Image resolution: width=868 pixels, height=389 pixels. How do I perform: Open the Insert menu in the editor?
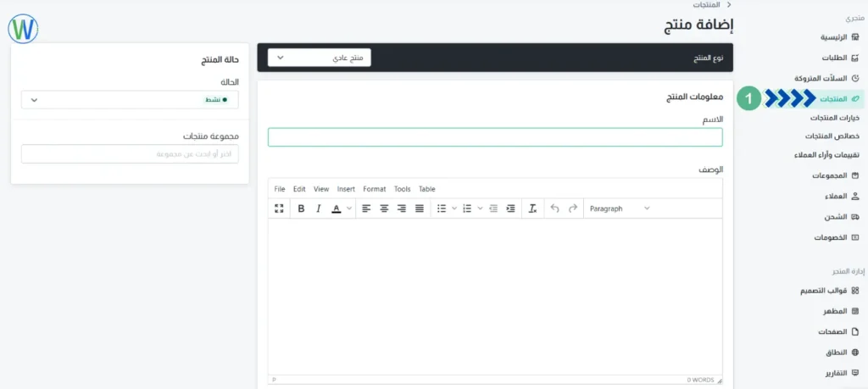(346, 189)
